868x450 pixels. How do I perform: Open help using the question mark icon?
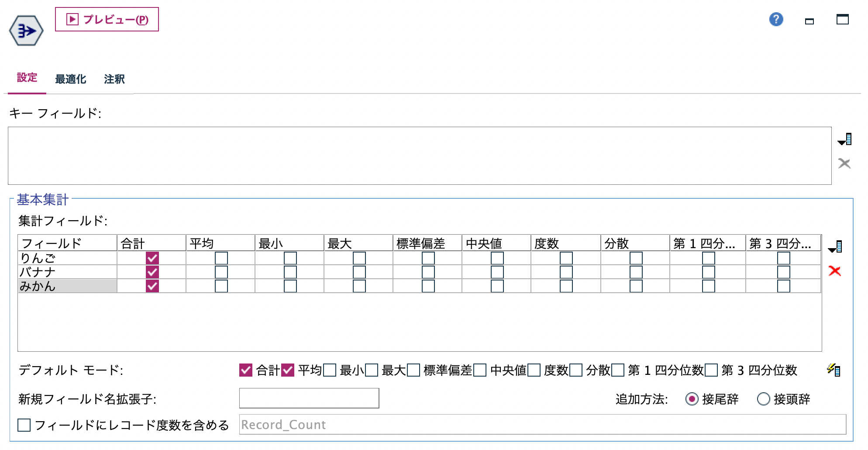tap(776, 20)
